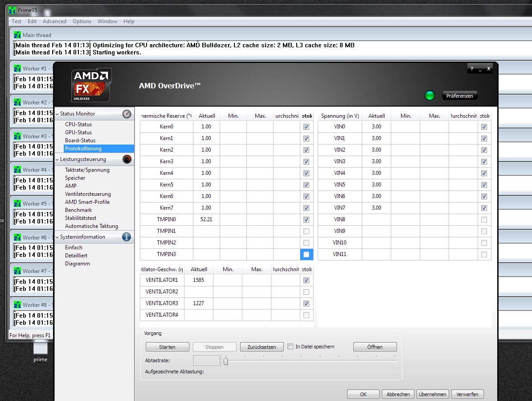Enable the VENTILATOR4 logging checkbox
The width and height of the screenshot is (532, 401).
307,315
